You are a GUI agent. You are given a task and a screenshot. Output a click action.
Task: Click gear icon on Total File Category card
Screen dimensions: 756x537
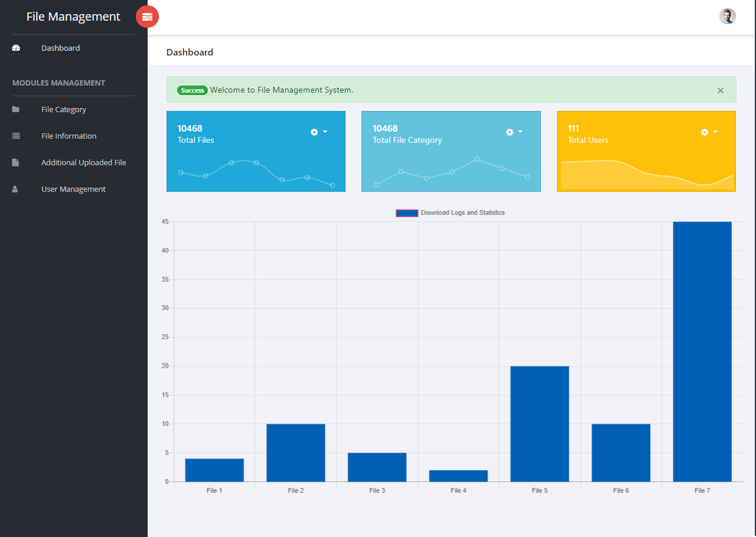click(x=510, y=132)
